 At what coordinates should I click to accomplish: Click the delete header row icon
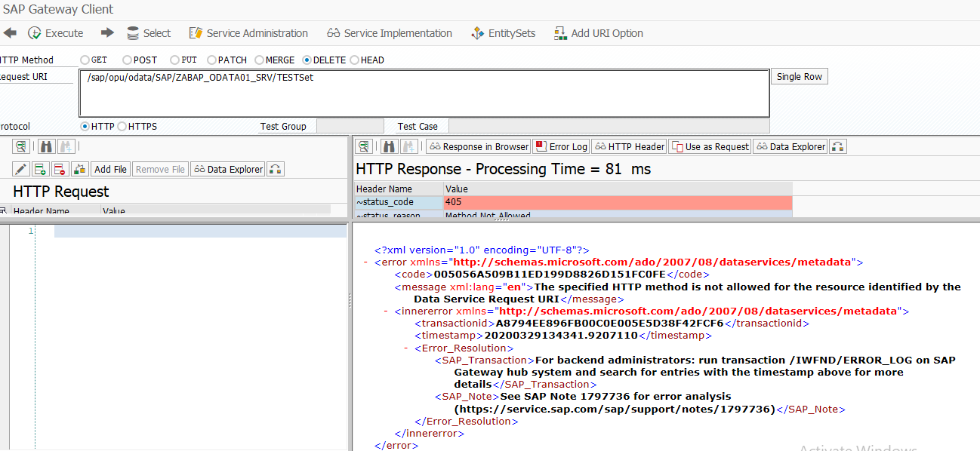tap(60, 169)
